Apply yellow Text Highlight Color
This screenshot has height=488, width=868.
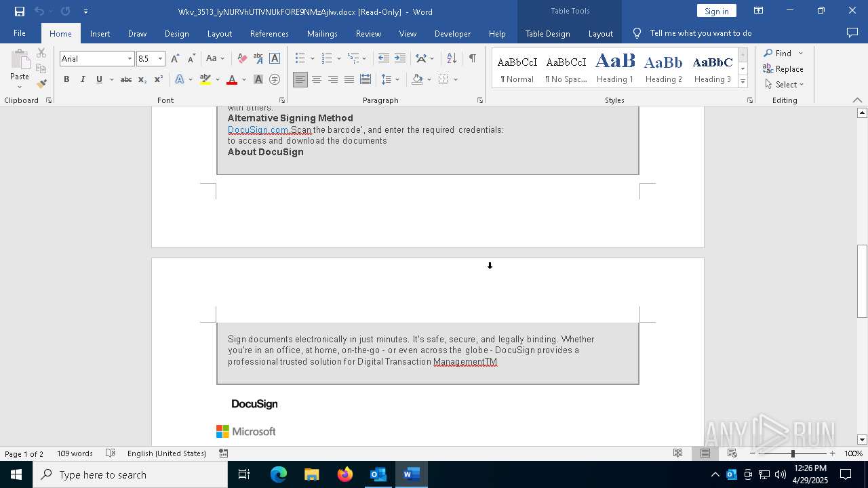[205, 79]
